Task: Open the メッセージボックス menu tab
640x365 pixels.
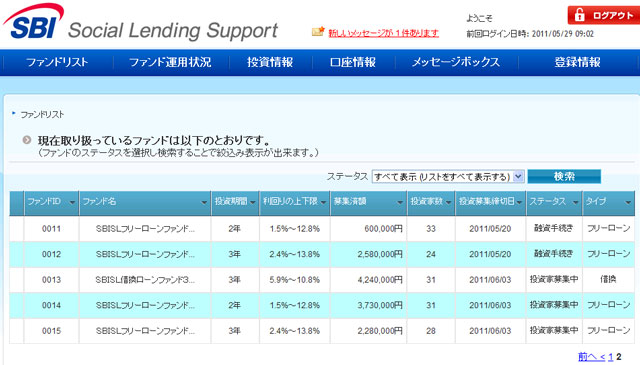Action: tap(456, 62)
